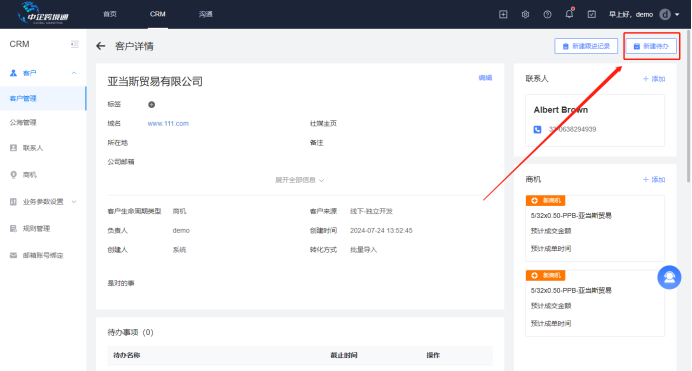Open settings via the gear icon

(525, 15)
